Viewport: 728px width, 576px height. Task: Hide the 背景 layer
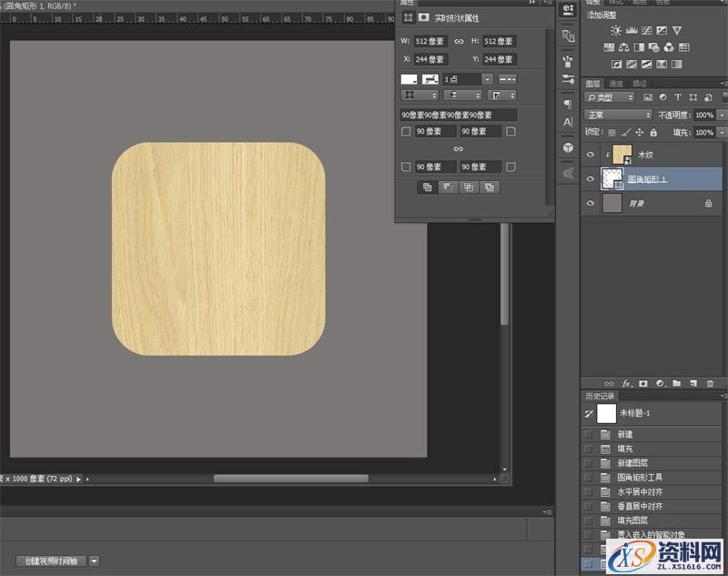click(590, 204)
